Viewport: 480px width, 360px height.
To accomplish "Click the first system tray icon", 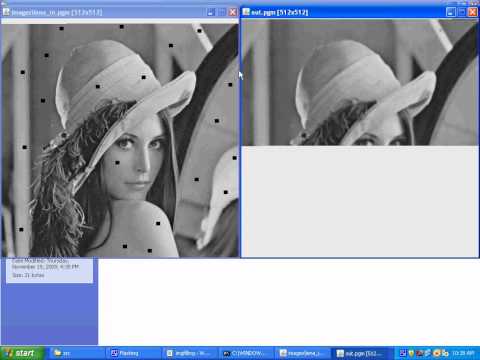I will [x=403, y=353].
